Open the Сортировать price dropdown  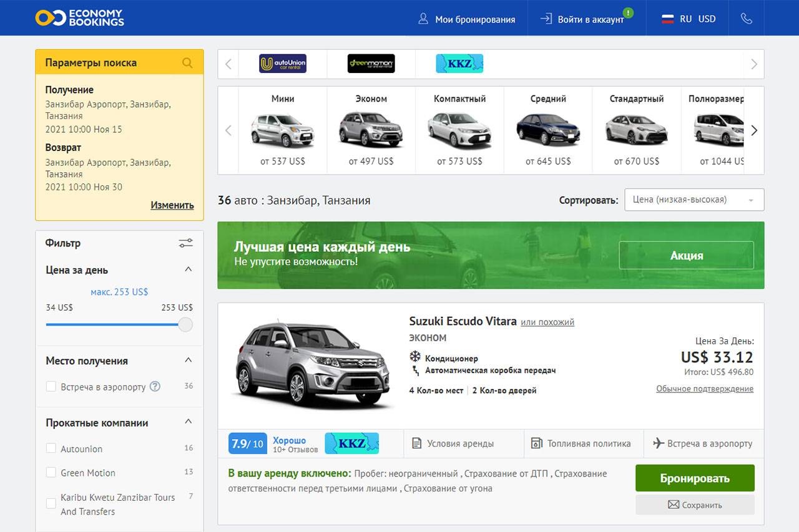pyautogui.click(x=694, y=200)
